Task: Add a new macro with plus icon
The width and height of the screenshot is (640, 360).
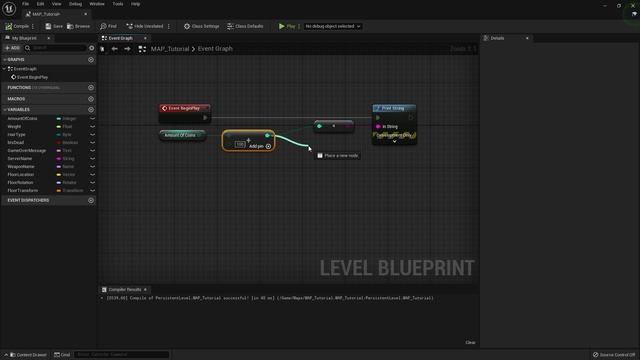Action: click(91, 99)
